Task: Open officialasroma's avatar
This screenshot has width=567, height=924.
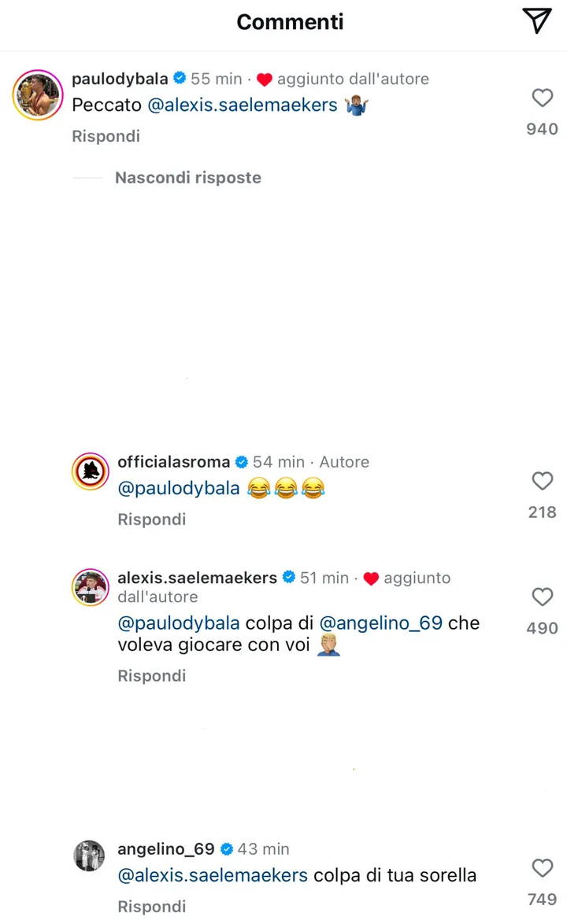Action: click(91, 471)
